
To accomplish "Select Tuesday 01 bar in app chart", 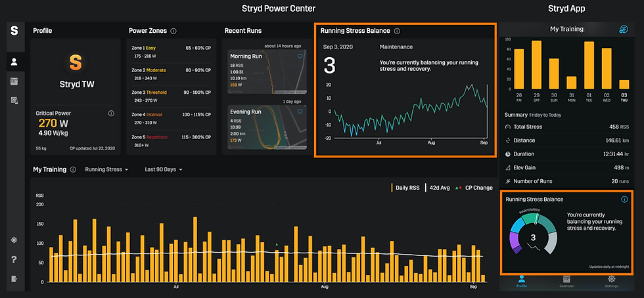I will point(589,65).
